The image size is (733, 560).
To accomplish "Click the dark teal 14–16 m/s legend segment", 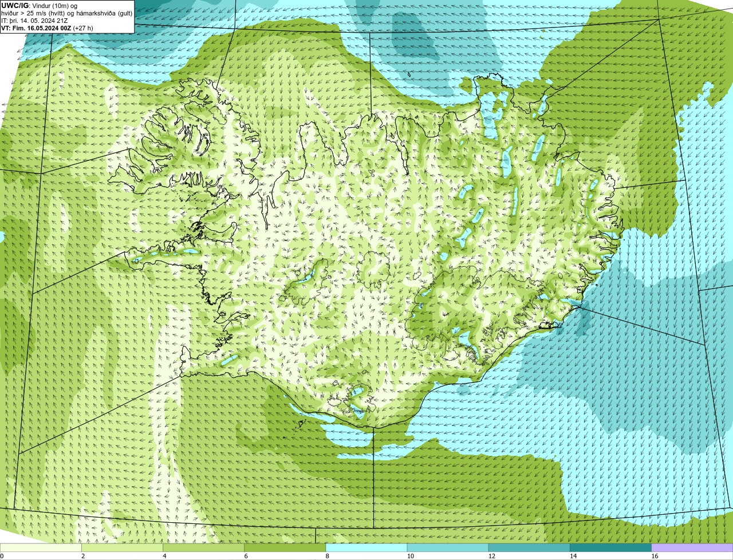I will coord(610,547).
